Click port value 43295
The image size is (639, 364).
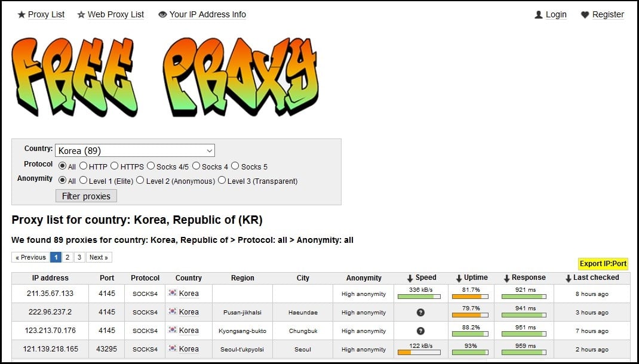(x=107, y=349)
